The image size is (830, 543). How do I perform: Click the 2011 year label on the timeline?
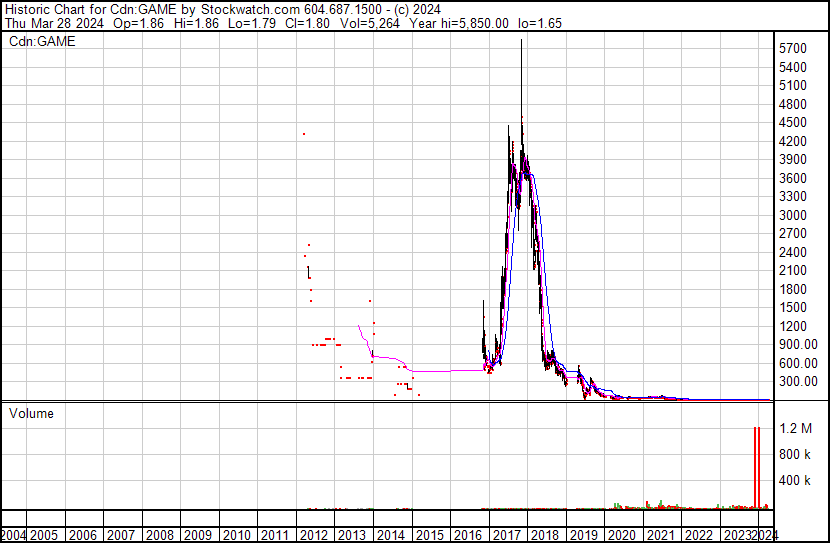point(275,535)
